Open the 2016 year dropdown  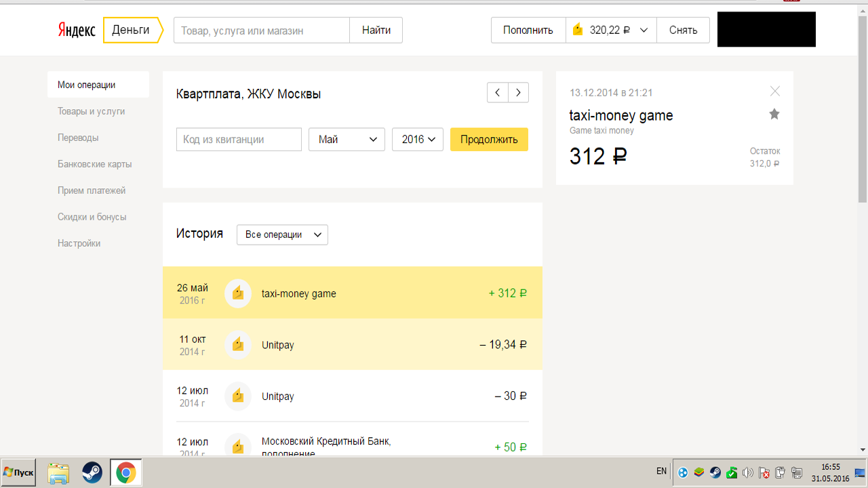pos(418,140)
